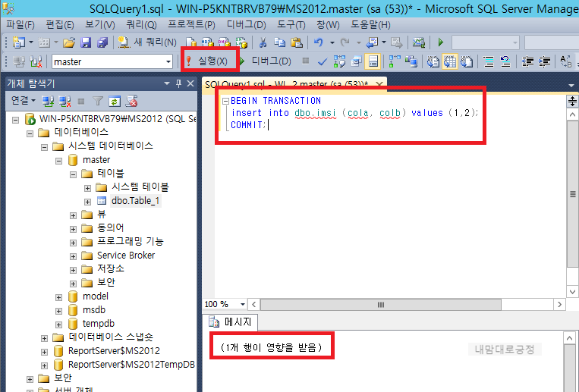Switch to the 메시지 results tab
The width and height of the screenshot is (579, 392).
[x=230, y=322]
